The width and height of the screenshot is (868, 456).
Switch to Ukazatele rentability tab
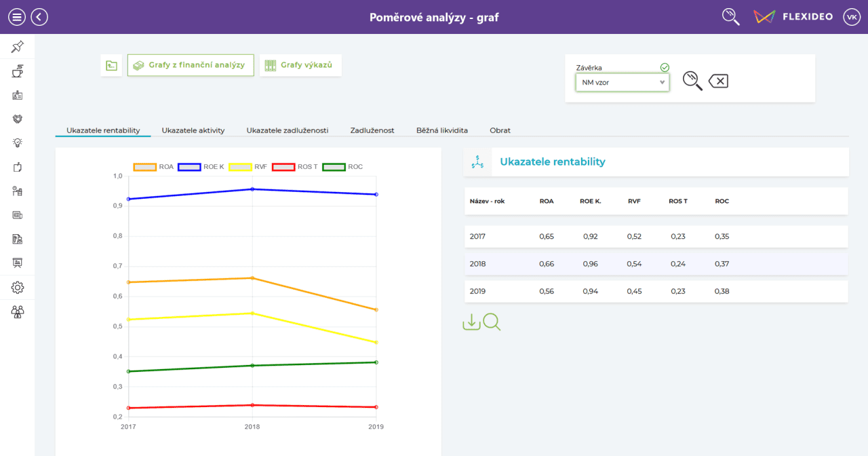click(103, 130)
